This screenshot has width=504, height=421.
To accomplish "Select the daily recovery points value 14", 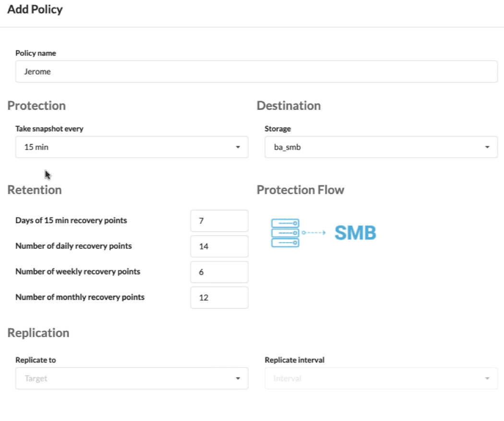I will point(219,246).
